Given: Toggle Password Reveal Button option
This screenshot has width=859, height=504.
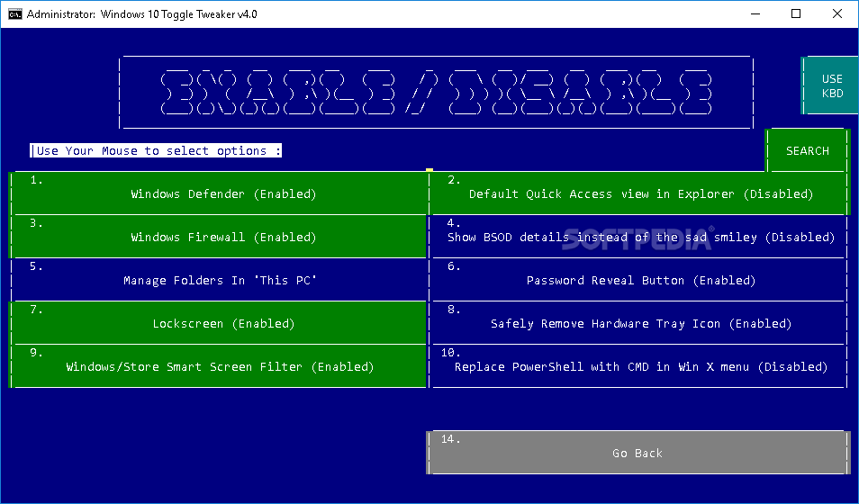Looking at the screenshot, I should (x=640, y=280).
